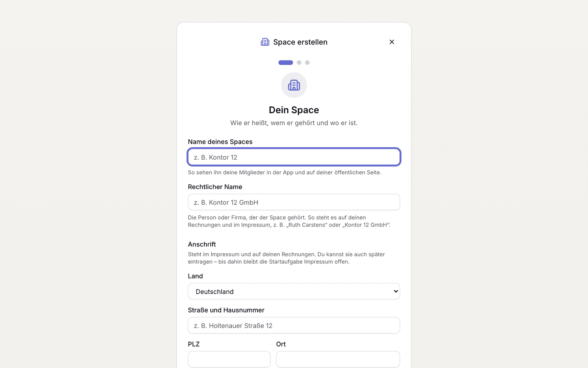
Task: Close the Space erstellen dialog
Action: tap(392, 42)
